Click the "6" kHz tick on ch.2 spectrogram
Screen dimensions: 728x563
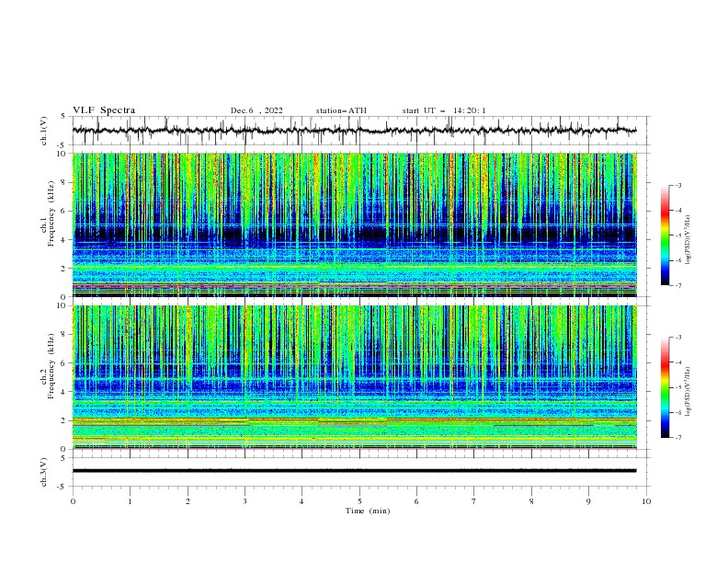pyautogui.click(x=65, y=363)
